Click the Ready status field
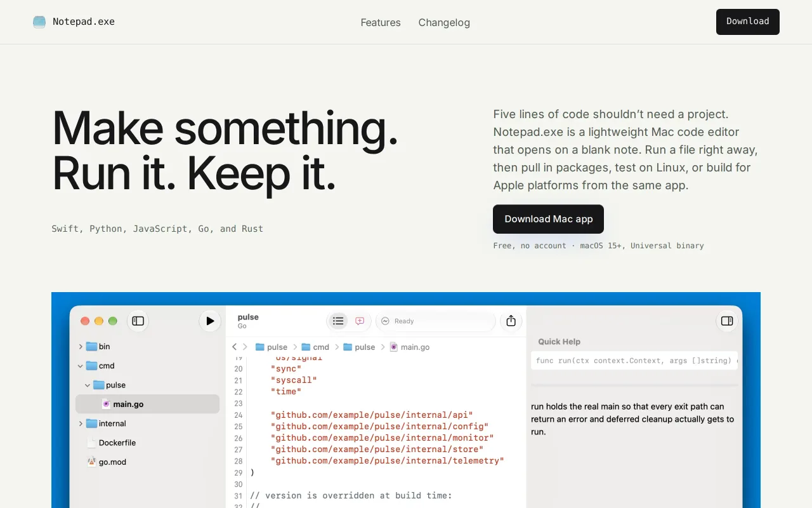 [x=436, y=321]
